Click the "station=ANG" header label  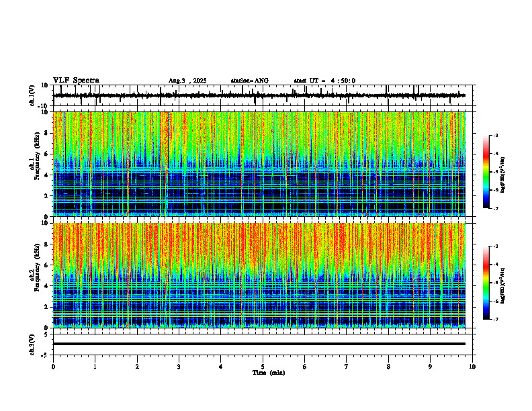pyautogui.click(x=250, y=81)
